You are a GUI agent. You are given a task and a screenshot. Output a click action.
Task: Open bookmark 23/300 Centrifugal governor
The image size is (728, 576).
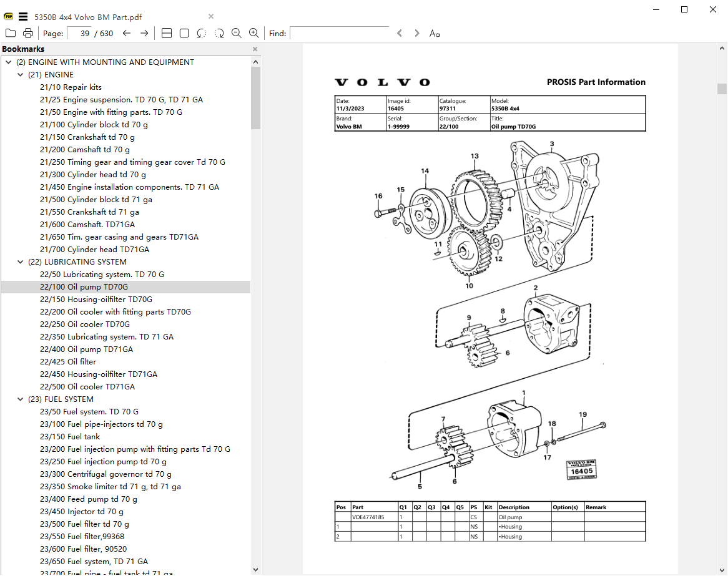point(106,474)
